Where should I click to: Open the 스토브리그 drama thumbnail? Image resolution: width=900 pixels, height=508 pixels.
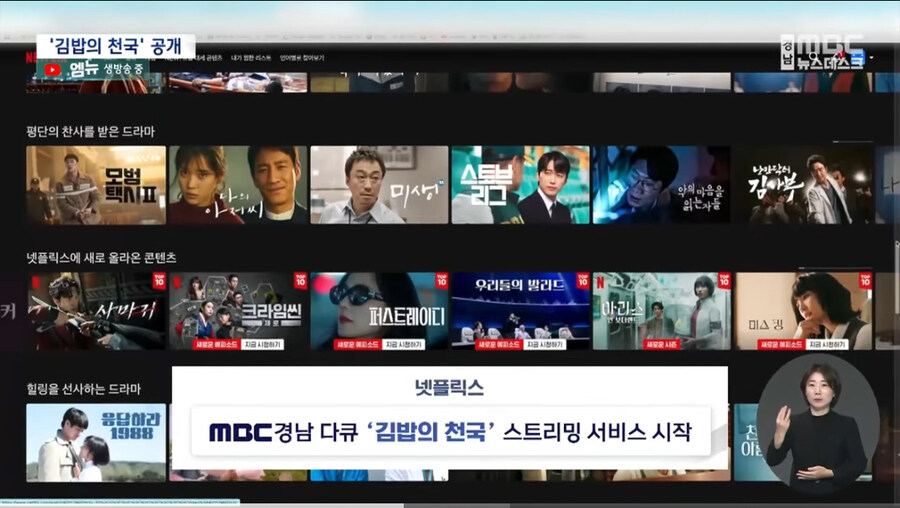(520, 185)
